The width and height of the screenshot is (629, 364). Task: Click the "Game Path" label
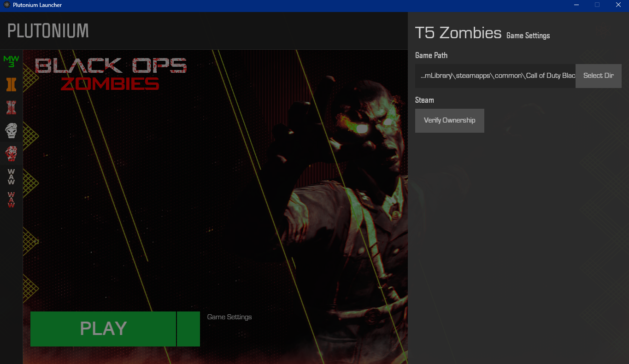click(x=431, y=55)
